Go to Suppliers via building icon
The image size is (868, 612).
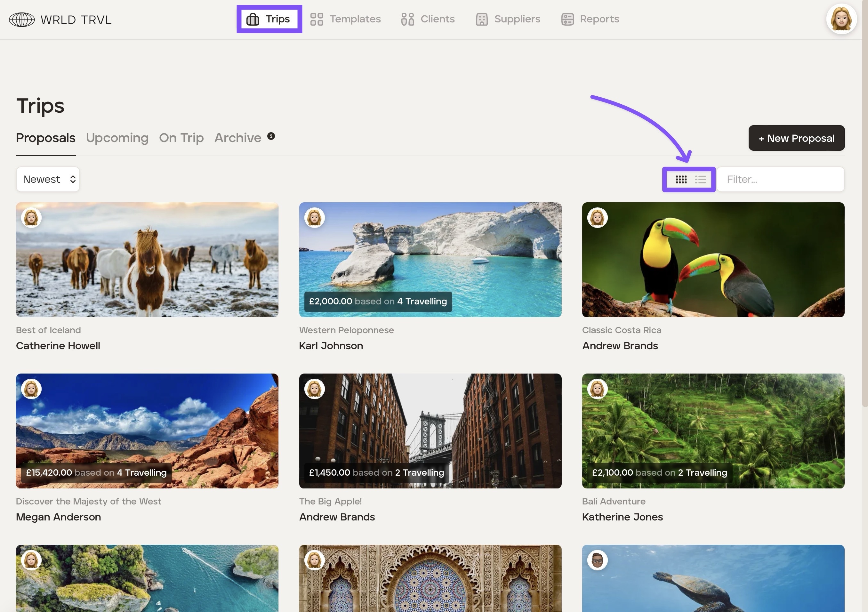pos(482,19)
